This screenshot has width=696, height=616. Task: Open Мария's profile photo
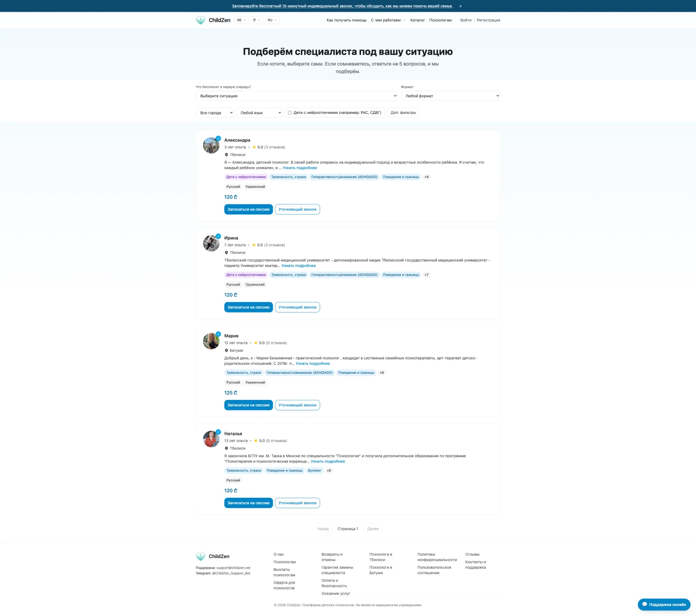pyautogui.click(x=211, y=341)
